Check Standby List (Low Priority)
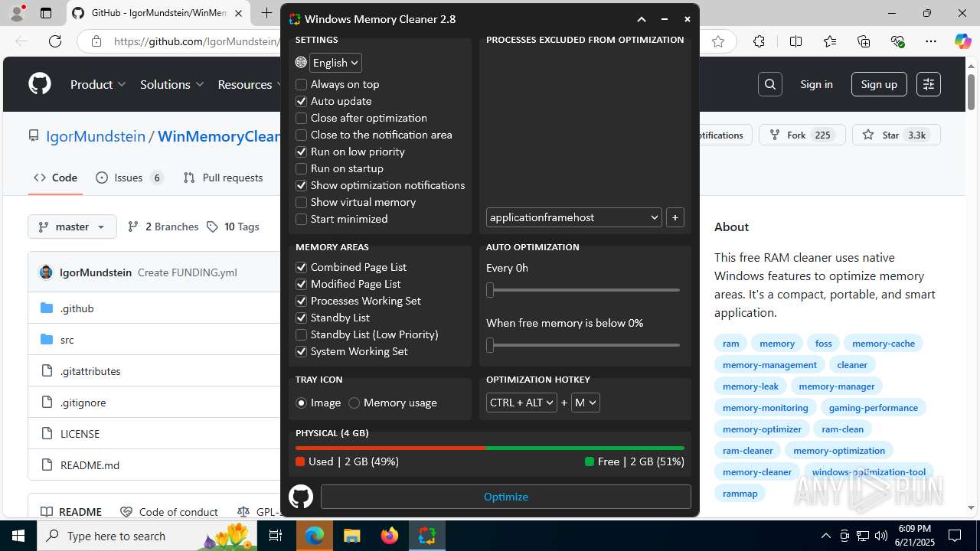The image size is (980, 551). click(x=367, y=334)
